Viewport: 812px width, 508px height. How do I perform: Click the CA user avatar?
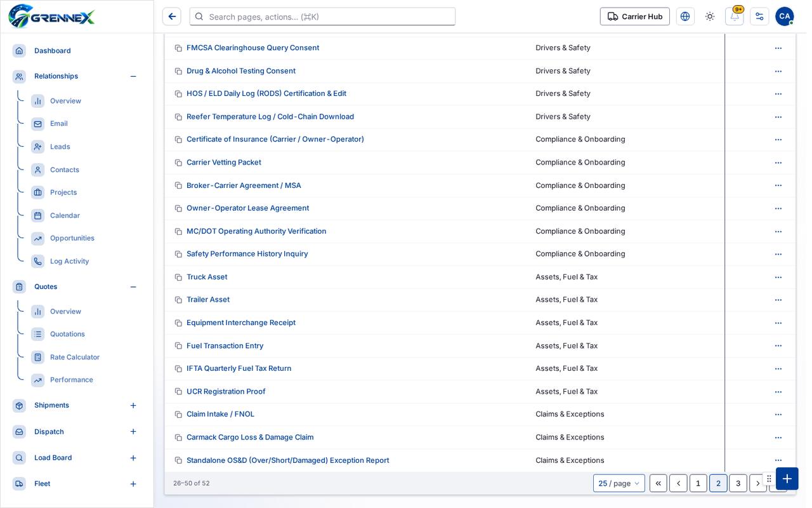[x=785, y=17]
